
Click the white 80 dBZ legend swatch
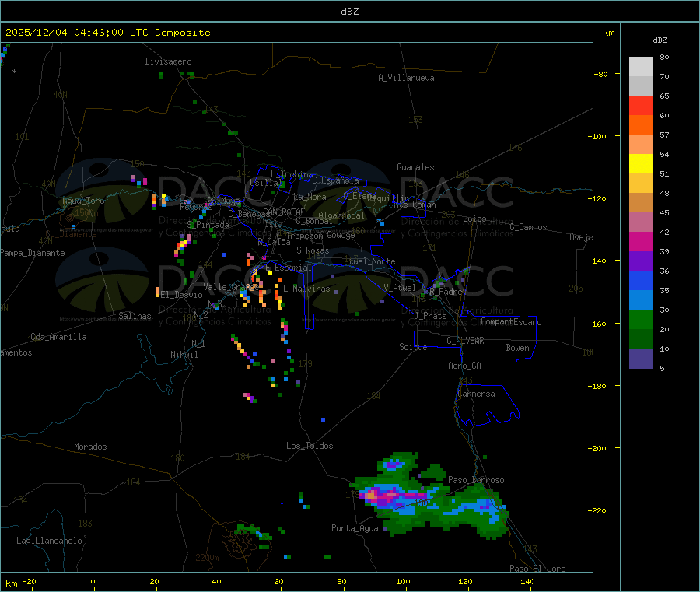[641, 67]
